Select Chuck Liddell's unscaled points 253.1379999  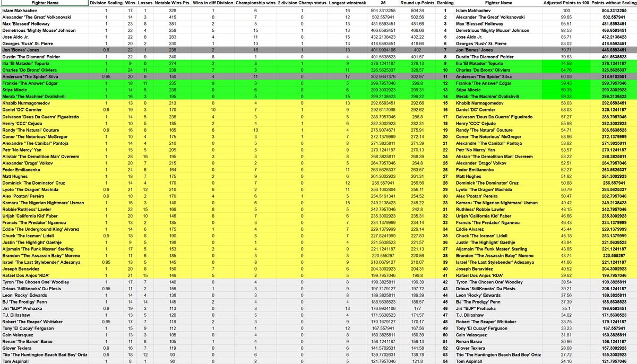(x=613, y=236)
